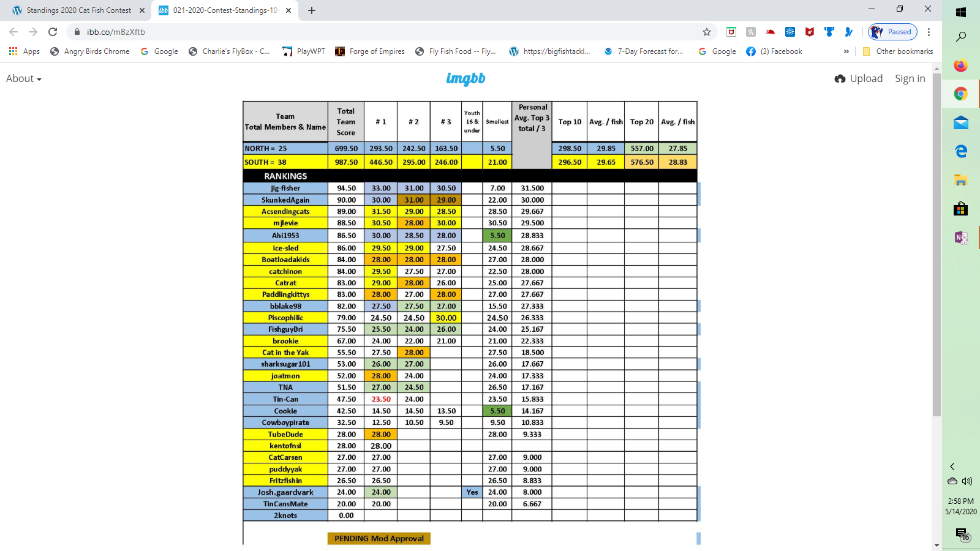
Task: Open Mail app from taskbar
Action: tap(961, 122)
